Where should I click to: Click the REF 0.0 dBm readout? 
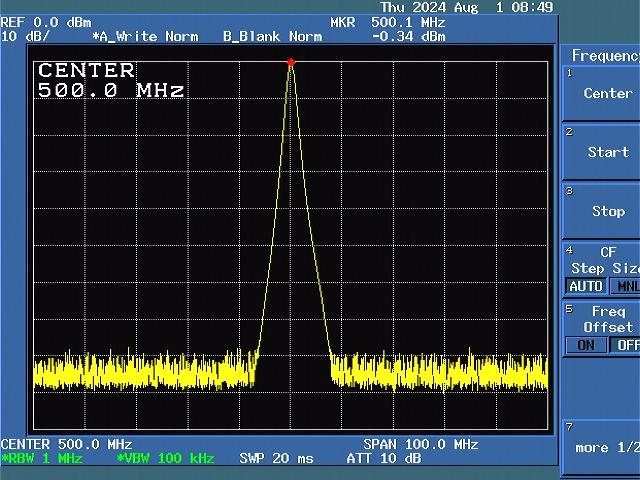pyautogui.click(x=46, y=22)
